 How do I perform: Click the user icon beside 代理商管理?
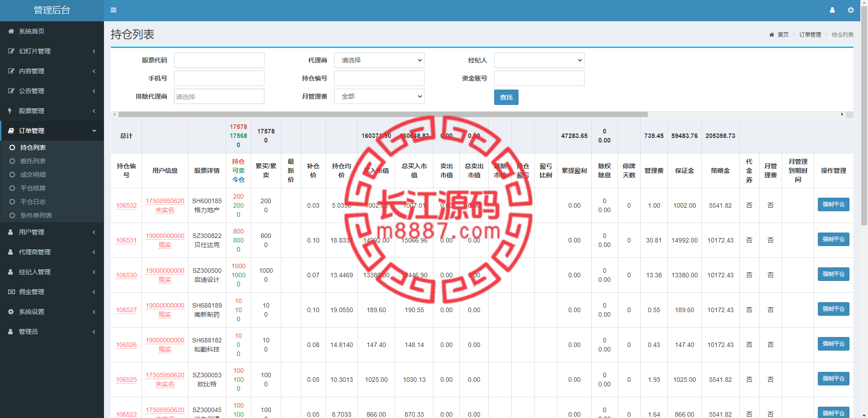click(x=10, y=252)
